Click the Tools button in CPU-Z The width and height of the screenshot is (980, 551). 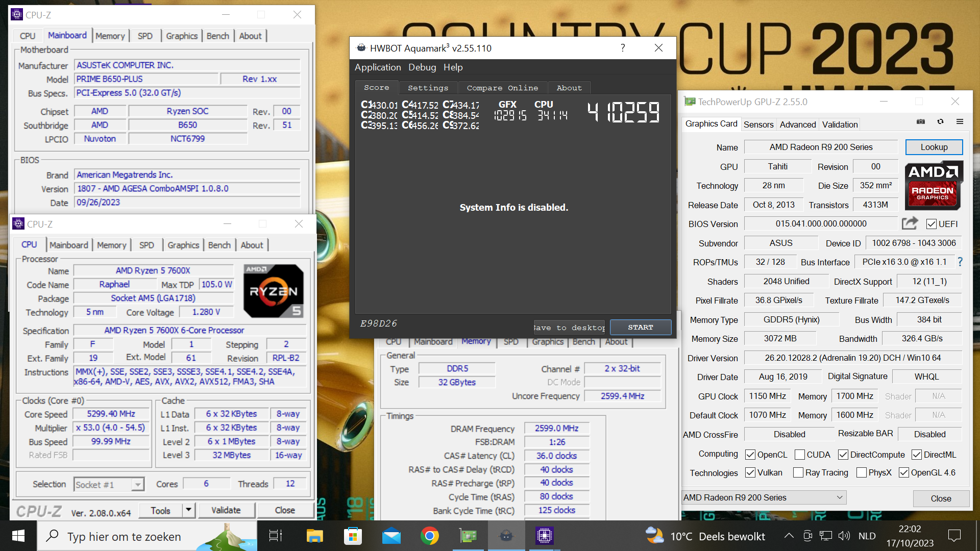tap(161, 510)
